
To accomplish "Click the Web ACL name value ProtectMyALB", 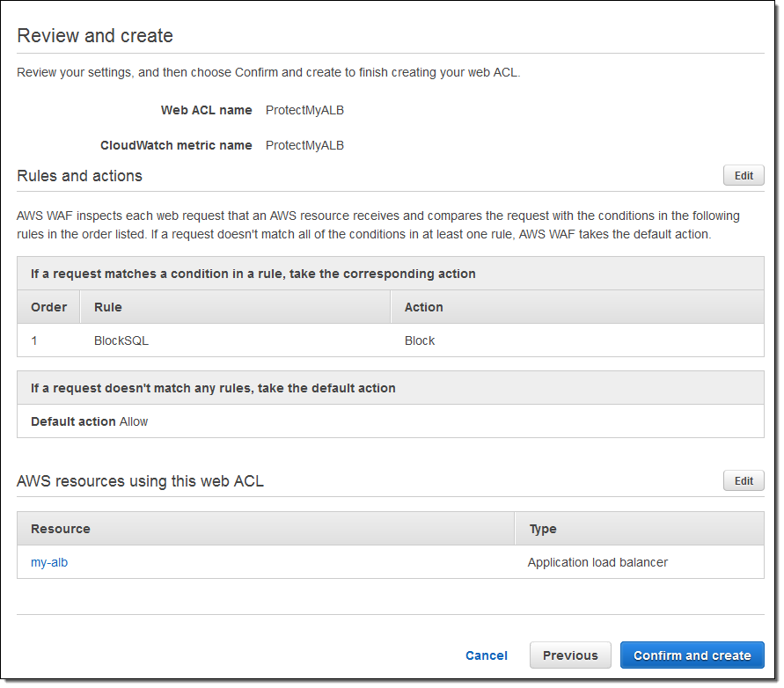I will (304, 110).
